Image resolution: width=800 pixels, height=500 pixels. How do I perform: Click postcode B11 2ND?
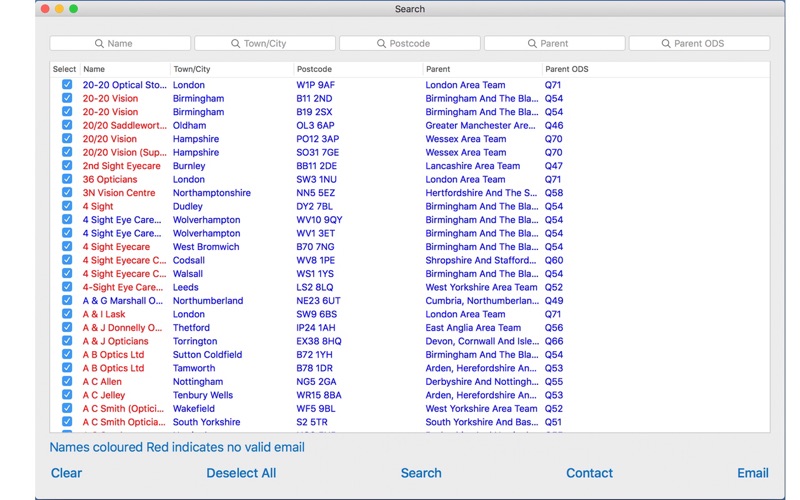314,98
